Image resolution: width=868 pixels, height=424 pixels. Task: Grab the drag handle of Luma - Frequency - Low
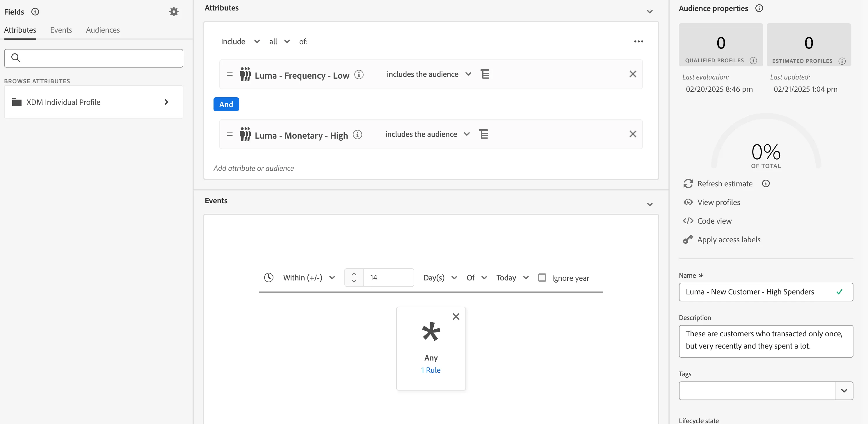pos(230,74)
